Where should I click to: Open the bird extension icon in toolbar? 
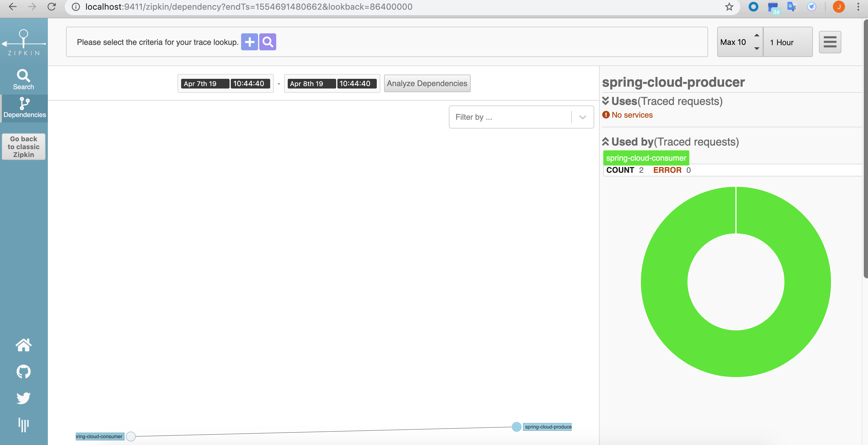tap(812, 7)
